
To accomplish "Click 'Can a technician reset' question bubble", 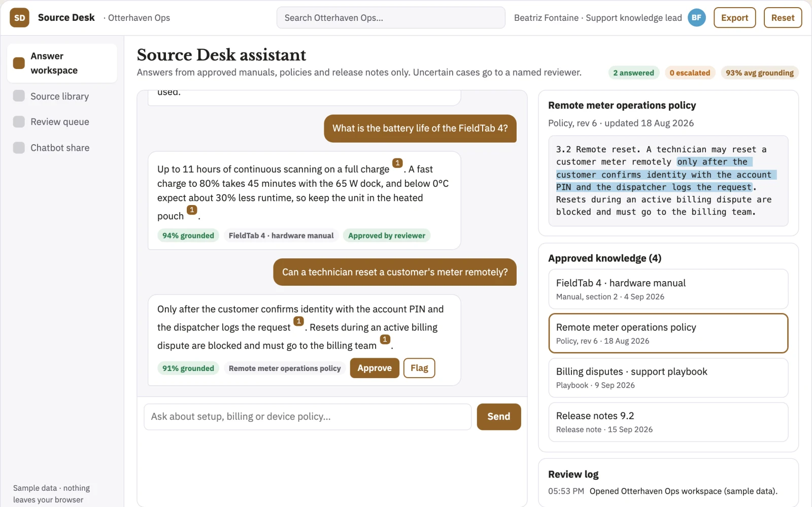I will click(395, 272).
